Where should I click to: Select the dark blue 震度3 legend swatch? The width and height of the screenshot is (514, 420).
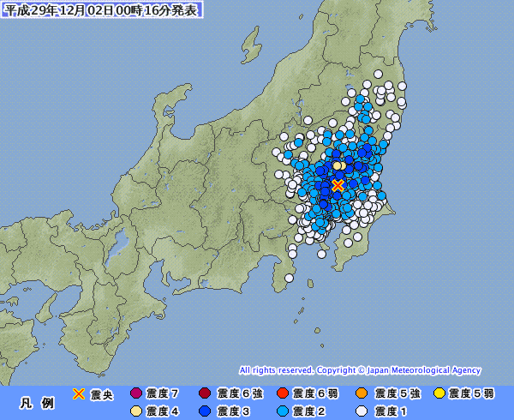(x=205, y=411)
